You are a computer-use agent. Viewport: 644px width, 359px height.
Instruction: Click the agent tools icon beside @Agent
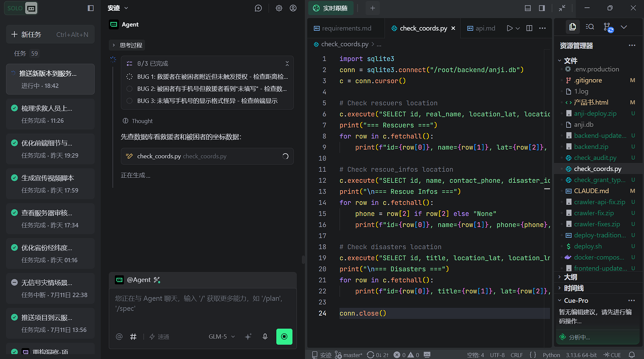(x=157, y=280)
